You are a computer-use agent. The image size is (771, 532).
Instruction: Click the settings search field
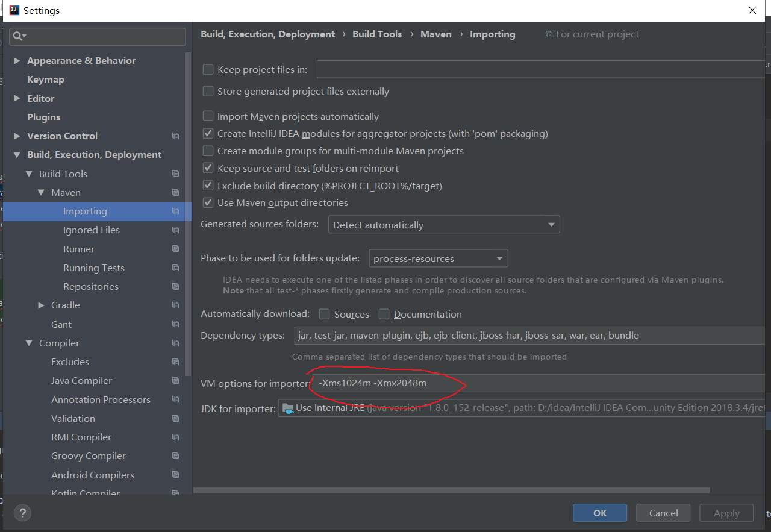point(98,37)
